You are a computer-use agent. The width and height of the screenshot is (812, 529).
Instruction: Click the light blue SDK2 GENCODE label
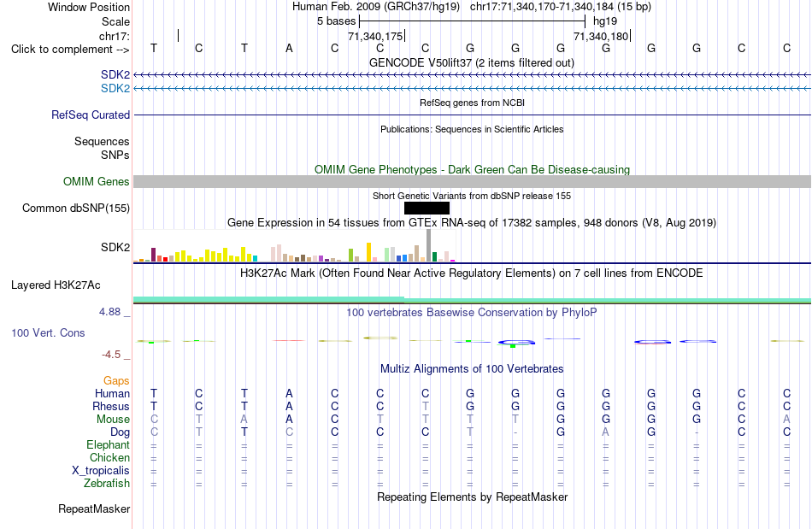click(x=115, y=89)
